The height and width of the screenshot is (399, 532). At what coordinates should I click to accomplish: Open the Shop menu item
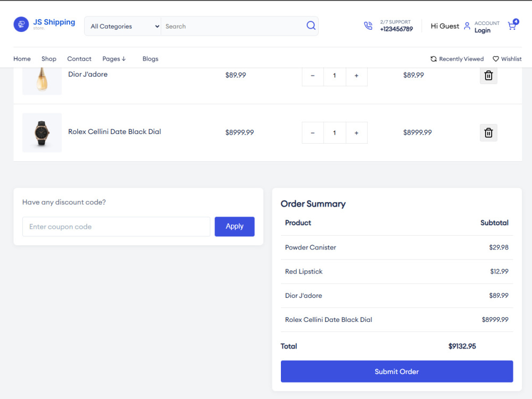point(49,59)
